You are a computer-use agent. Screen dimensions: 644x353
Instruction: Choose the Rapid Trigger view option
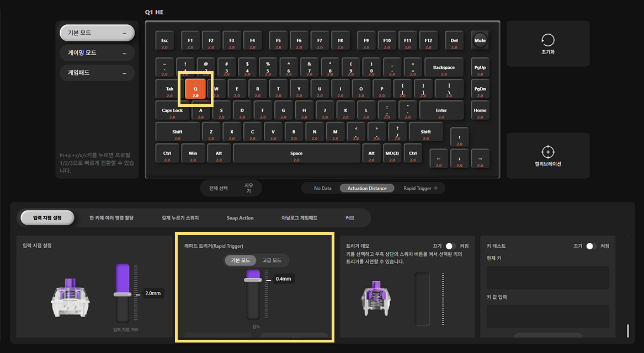(417, 189)
